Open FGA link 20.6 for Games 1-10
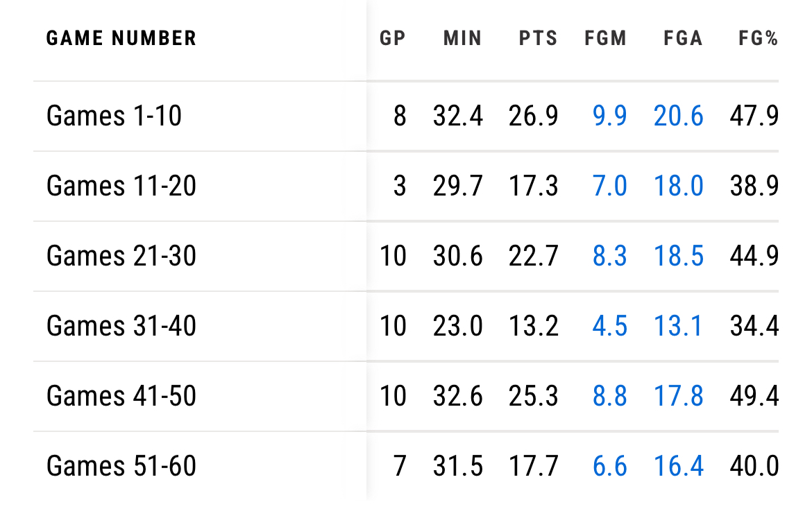The width and height of the screenshot is (812, 518). (x=678, y=116)
